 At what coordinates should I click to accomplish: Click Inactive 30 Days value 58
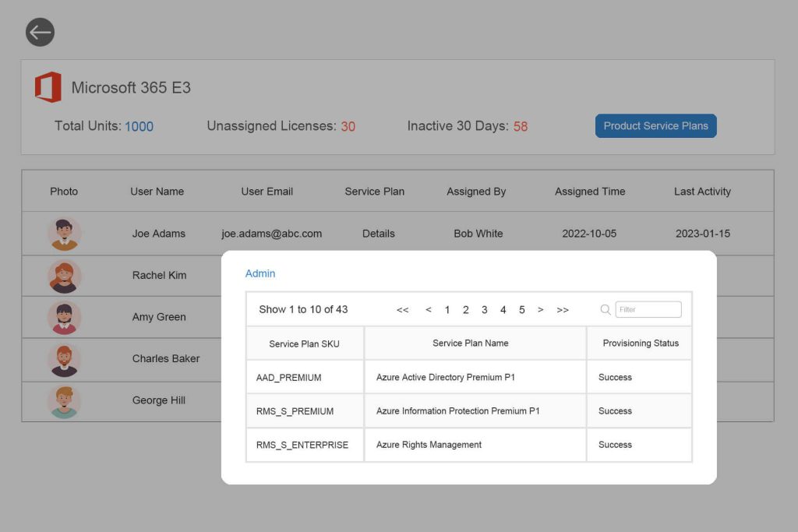pyautogui.click(x=521, y=126)
